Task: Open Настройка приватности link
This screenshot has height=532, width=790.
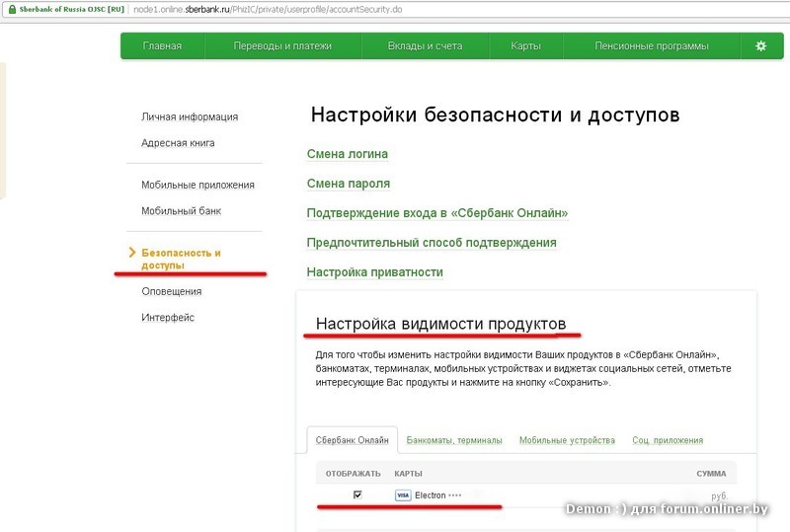Action: point(374,272)
